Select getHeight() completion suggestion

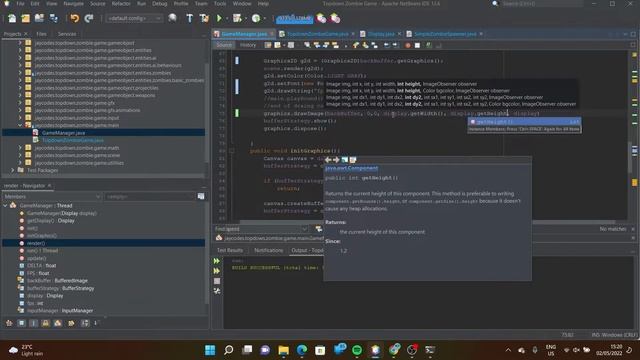[x=524, y=122]
